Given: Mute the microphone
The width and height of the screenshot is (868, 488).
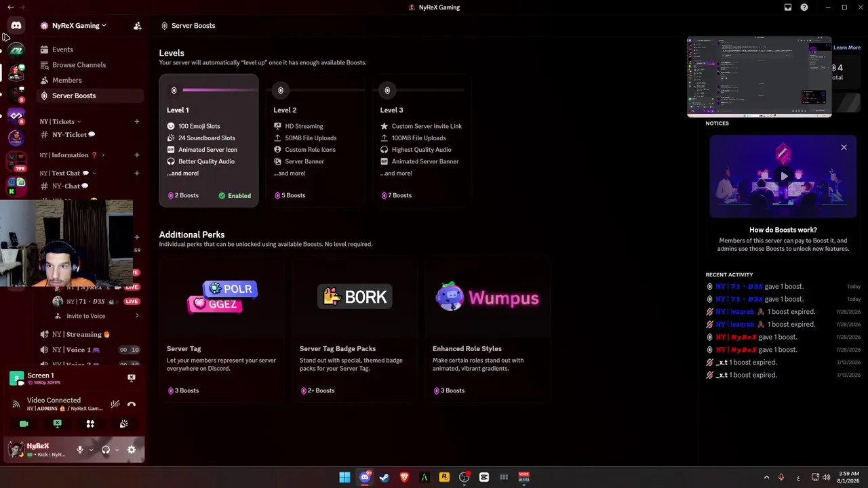Looking at the screenshot, I should click(80, 449).
